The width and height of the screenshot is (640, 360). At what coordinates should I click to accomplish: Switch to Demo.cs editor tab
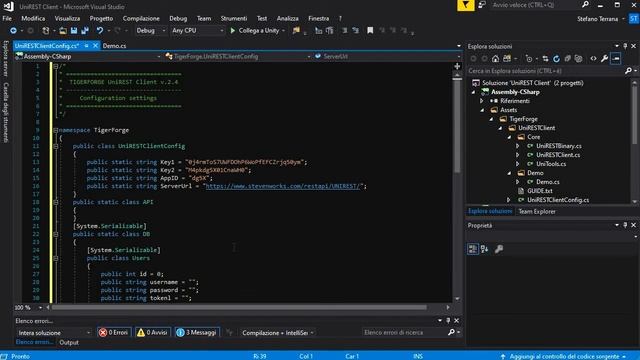(114, 46)
